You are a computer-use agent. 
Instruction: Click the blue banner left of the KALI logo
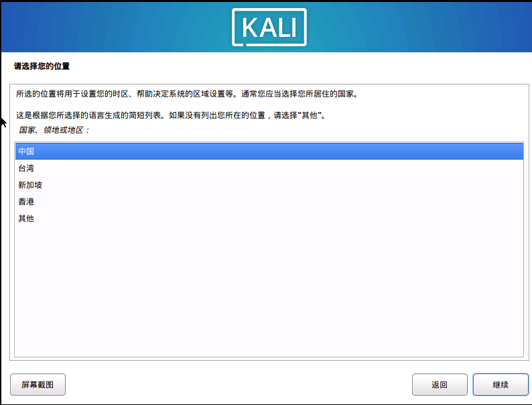point(115,27)
